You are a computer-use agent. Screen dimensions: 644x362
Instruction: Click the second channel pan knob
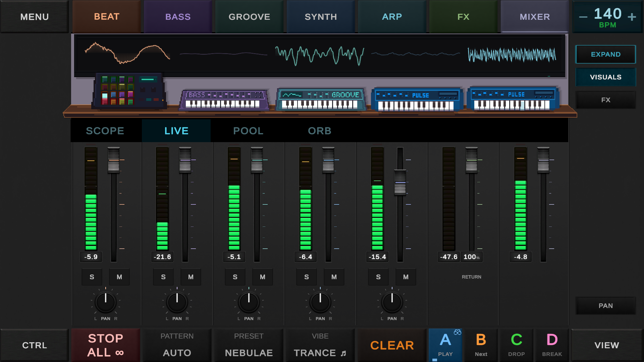click(x=177, y=302)
